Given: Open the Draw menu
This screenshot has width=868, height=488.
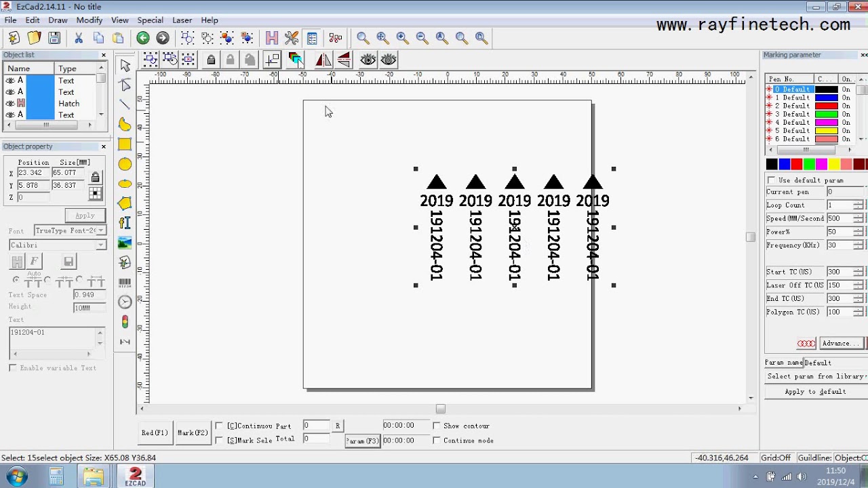Looking at the screenshot, I should tap(58, 20).
